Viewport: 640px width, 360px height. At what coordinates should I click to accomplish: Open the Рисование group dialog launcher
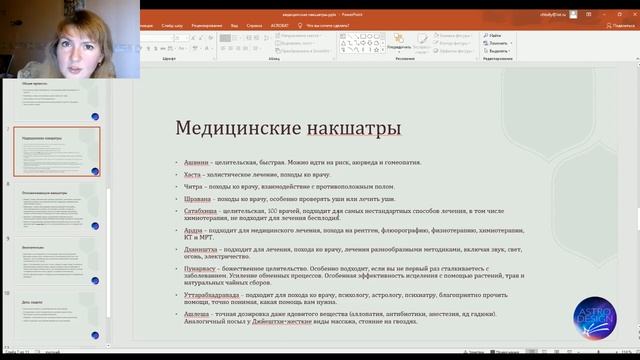tap(476, 59)
